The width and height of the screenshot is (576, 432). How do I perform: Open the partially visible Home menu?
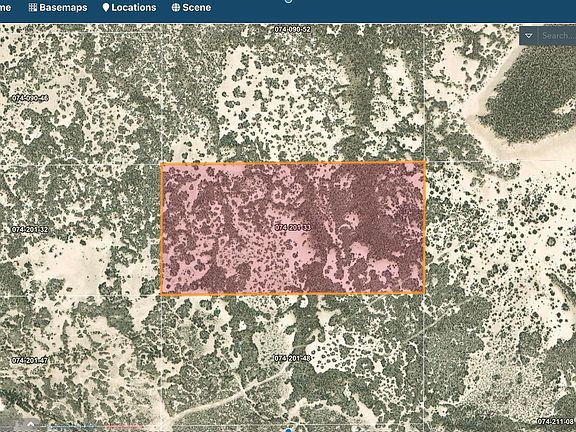5,7
